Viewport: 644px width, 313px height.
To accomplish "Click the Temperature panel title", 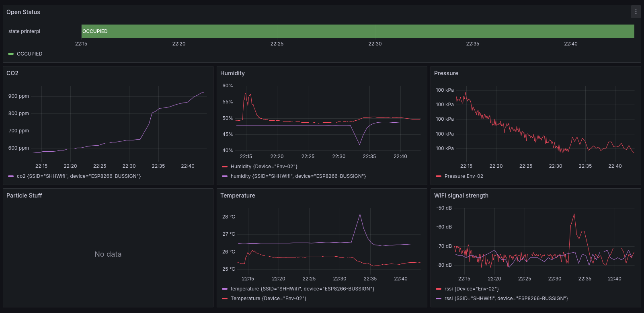I will pyautogui.click(x=238, y=196).
